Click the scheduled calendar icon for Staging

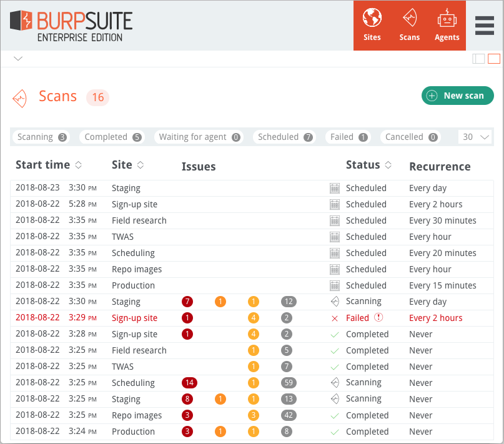335,188
